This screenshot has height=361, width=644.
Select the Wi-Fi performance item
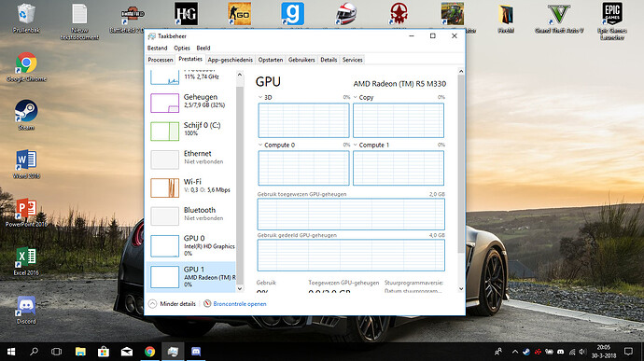coord(191,187)
